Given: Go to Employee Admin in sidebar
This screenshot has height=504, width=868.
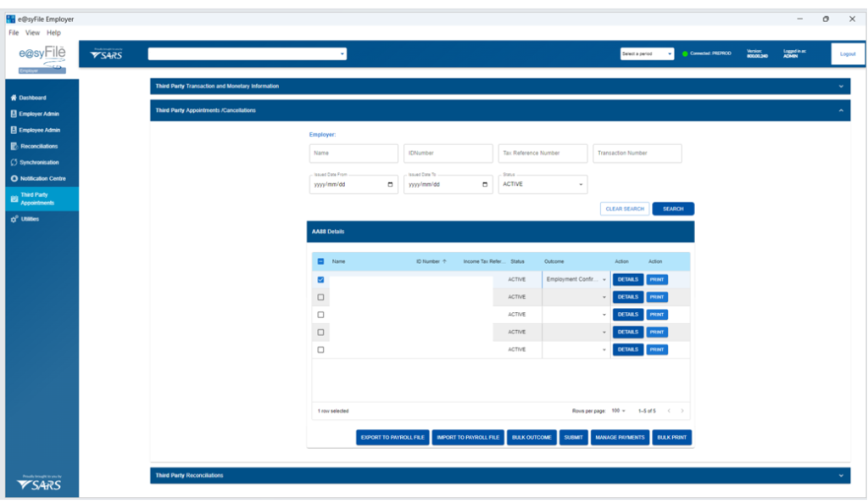Looking at the screenshot, I should tap(39, 130).
